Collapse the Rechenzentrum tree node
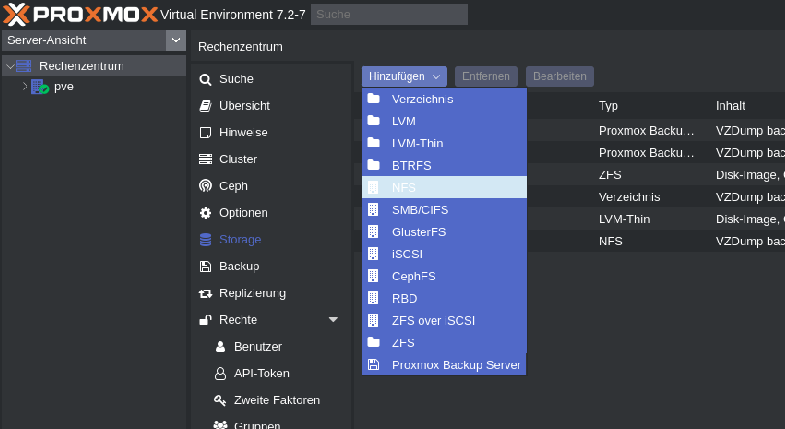 (x=10, y=66)
